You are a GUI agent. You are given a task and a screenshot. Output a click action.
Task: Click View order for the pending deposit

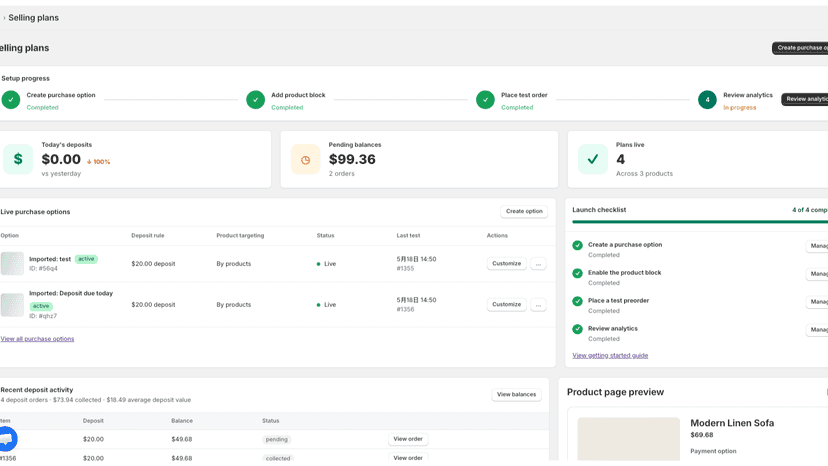408,439
